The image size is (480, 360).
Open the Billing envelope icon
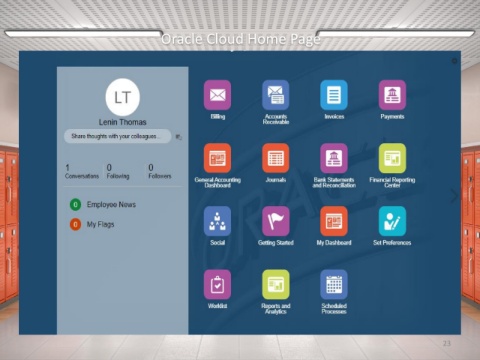tap(217, 95)
